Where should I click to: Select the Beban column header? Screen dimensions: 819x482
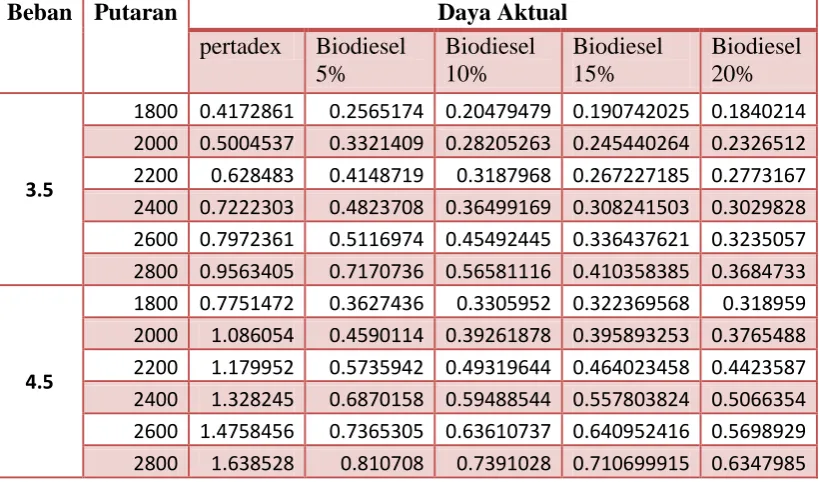(x=40, y=46)
